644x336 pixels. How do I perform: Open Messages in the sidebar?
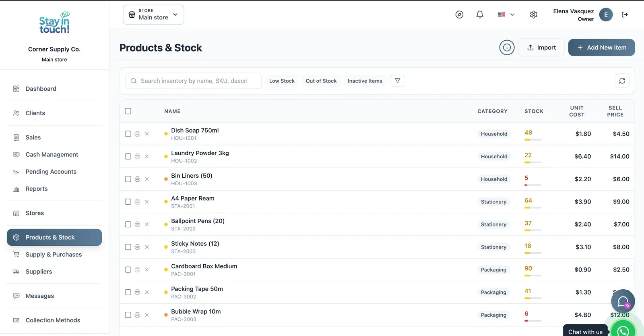click(54, 296)
